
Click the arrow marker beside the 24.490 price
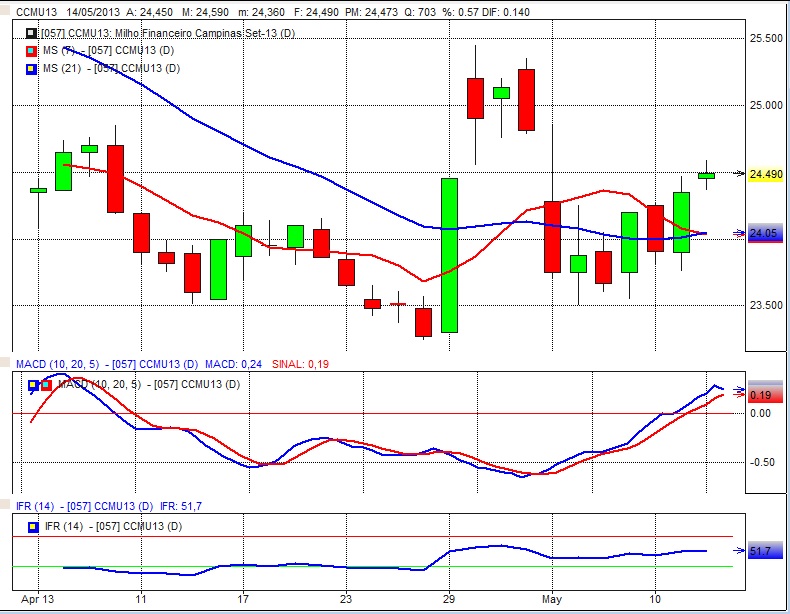tap(738, 174)
